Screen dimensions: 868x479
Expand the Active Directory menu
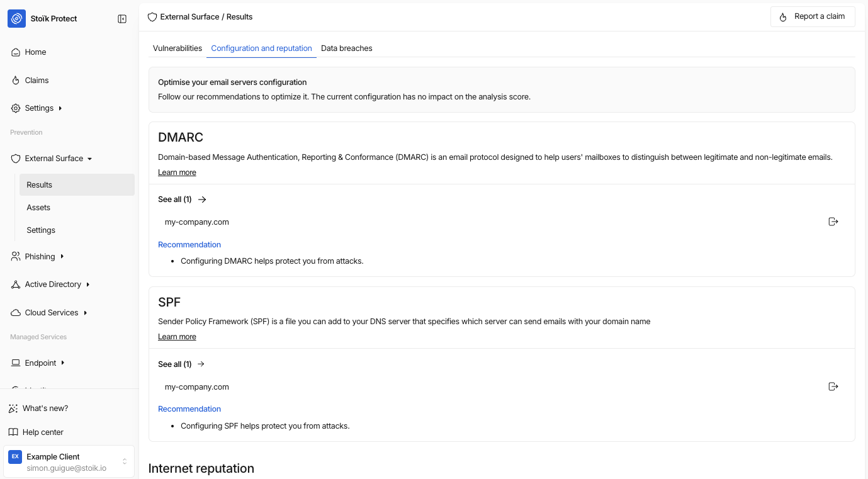87,285
